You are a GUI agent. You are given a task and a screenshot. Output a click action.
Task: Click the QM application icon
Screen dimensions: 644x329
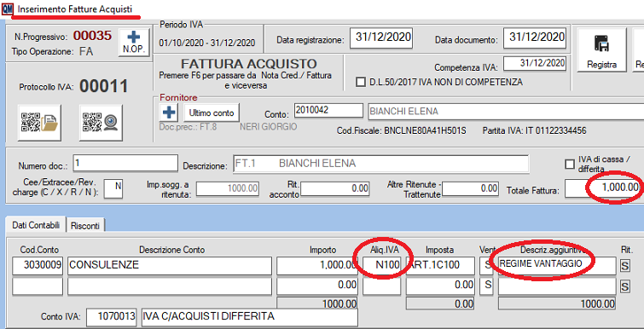click(7, 9)
